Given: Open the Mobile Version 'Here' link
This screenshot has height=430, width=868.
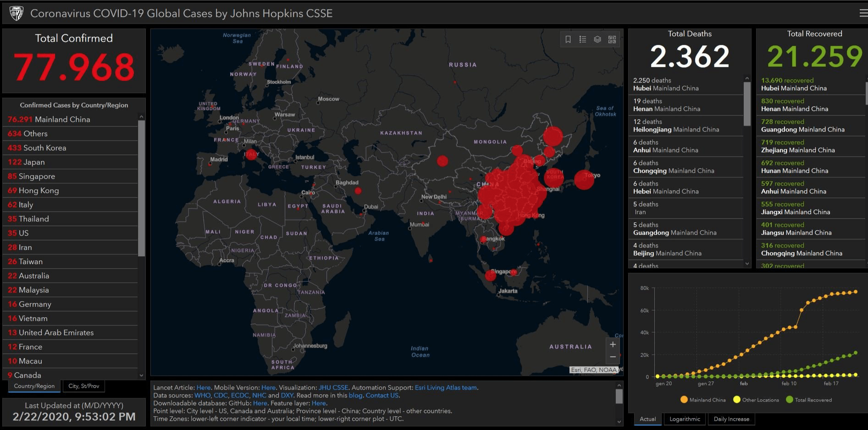Looking at the screenshot, I should click(x=268, y=388).
